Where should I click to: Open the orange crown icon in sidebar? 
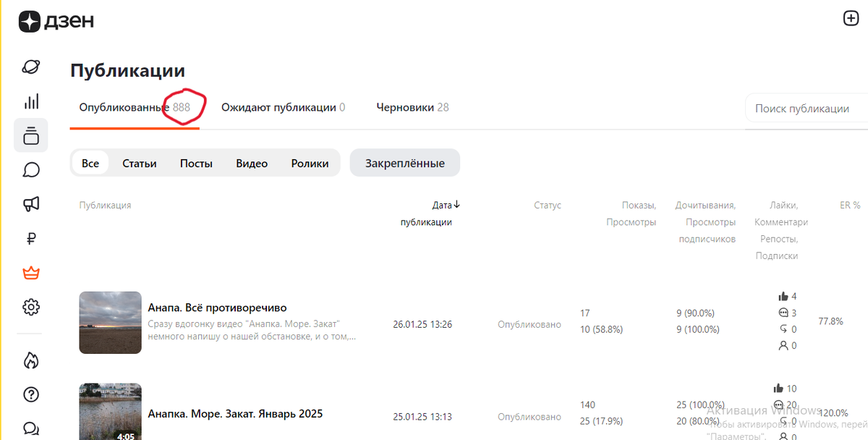click(31, 273)
